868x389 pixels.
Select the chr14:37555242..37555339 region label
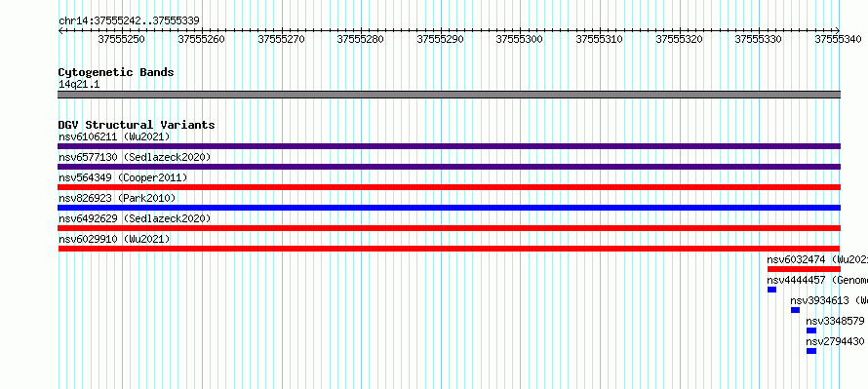(129, 21)
